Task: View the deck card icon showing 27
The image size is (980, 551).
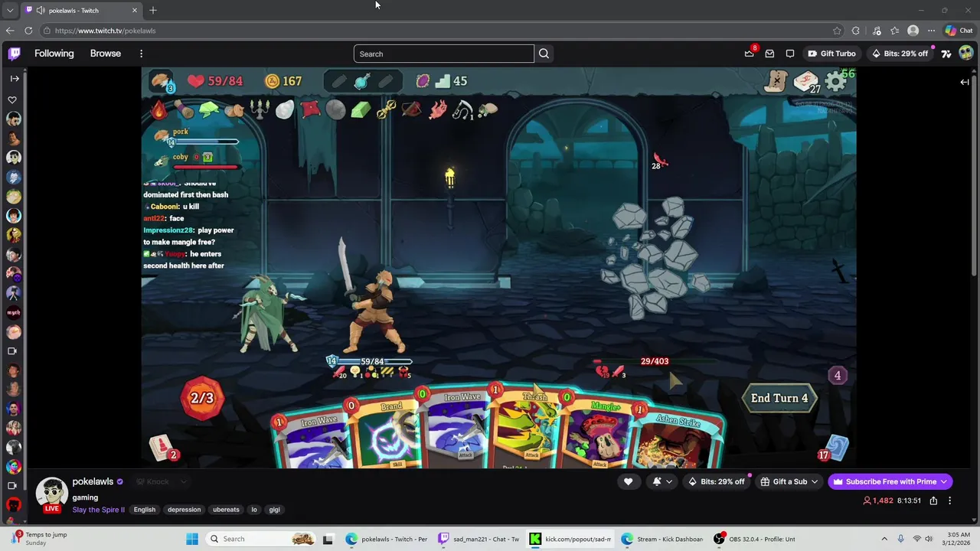Action: [805, 81]
